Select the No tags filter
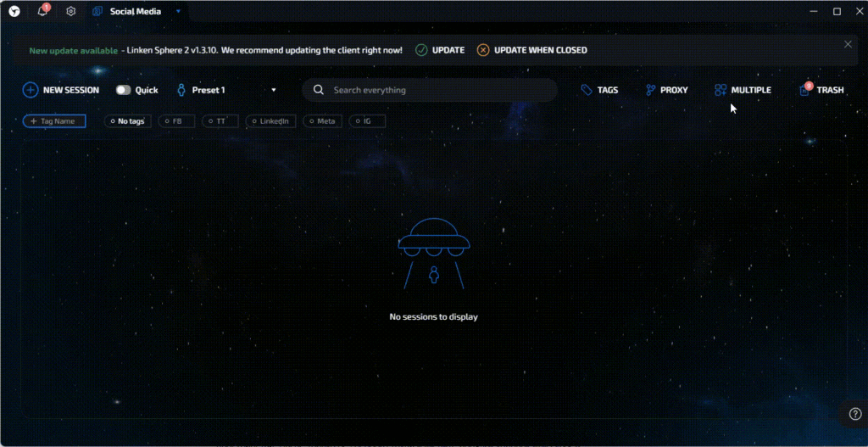 click(127, 120)
